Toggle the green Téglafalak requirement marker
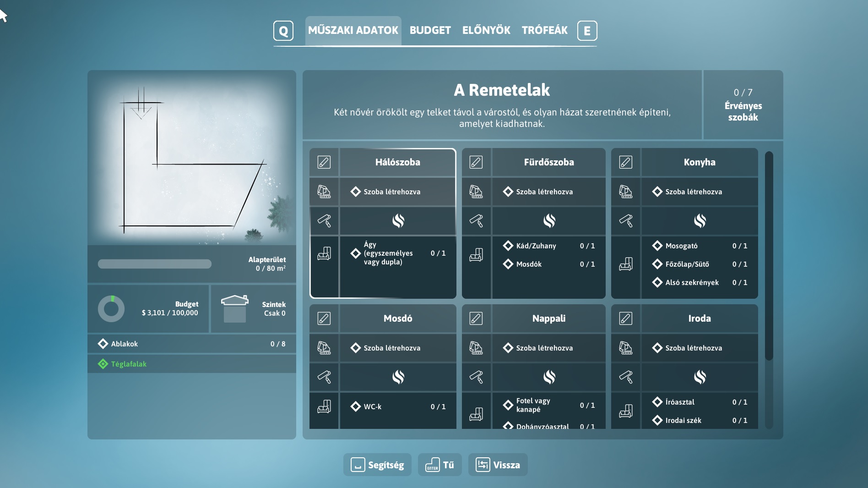This screenshot has height=488, width=868. pos(103,364)
